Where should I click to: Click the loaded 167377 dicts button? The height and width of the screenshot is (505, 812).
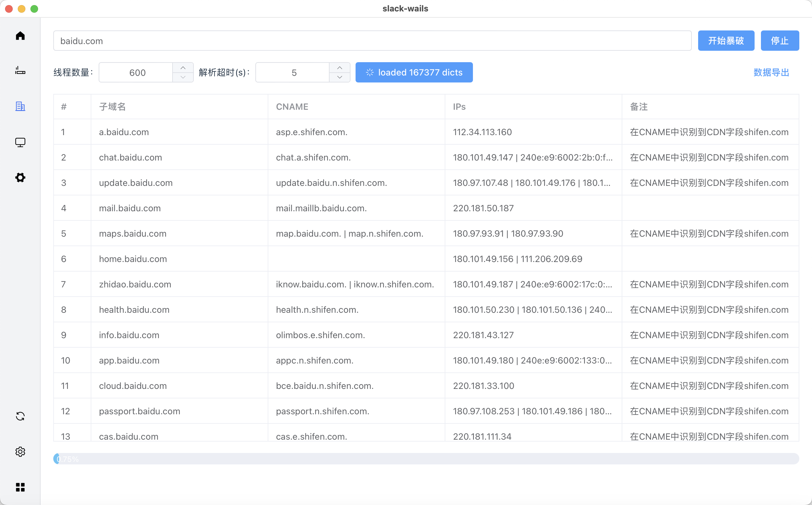[414, 72]
